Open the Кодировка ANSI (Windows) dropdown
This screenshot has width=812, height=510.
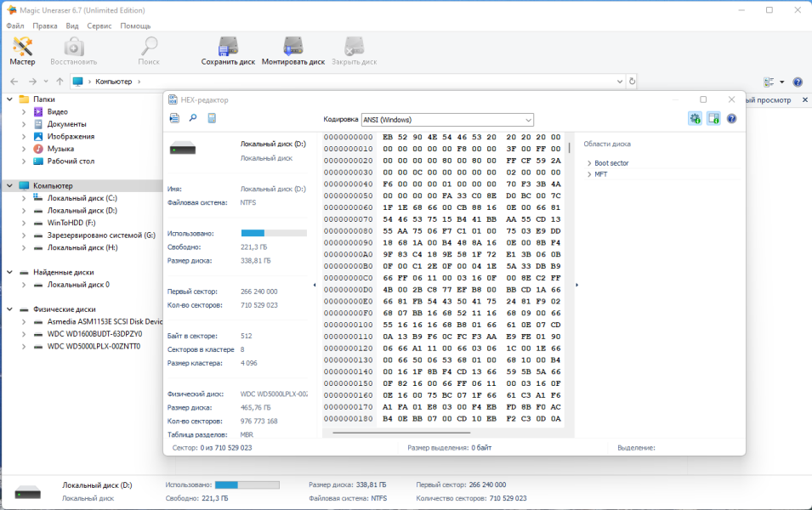click(447, 120)
